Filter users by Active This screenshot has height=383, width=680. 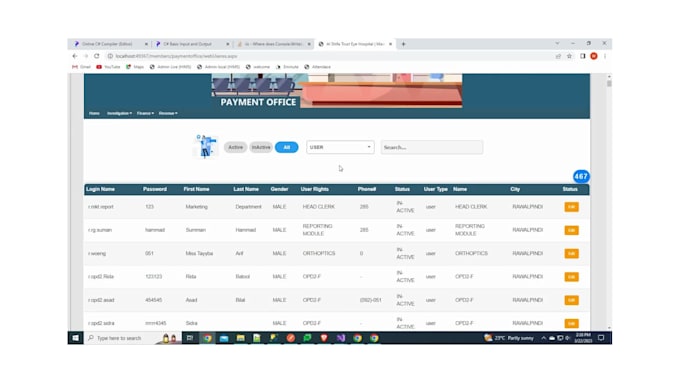click(x=235, y=147)
